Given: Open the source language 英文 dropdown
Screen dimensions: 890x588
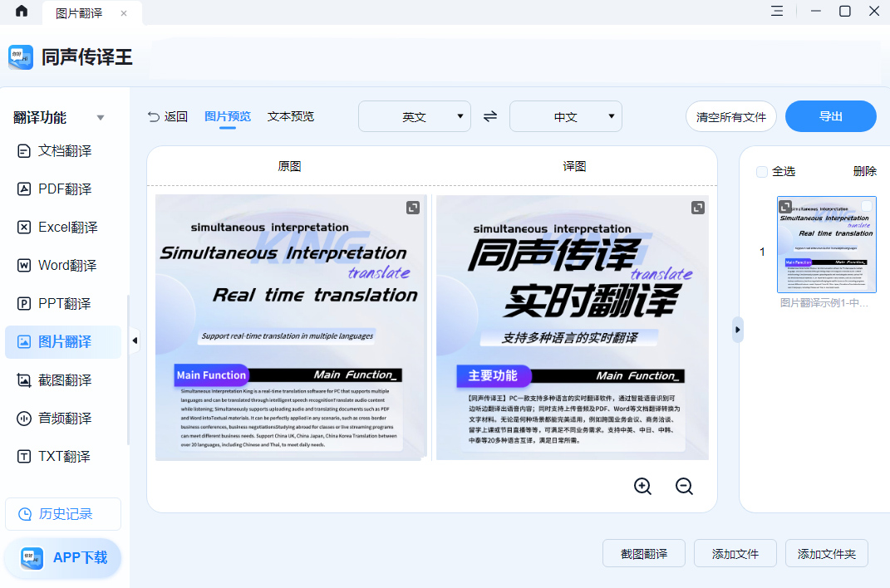Looking at the screenshot, I should pos(415,117).
